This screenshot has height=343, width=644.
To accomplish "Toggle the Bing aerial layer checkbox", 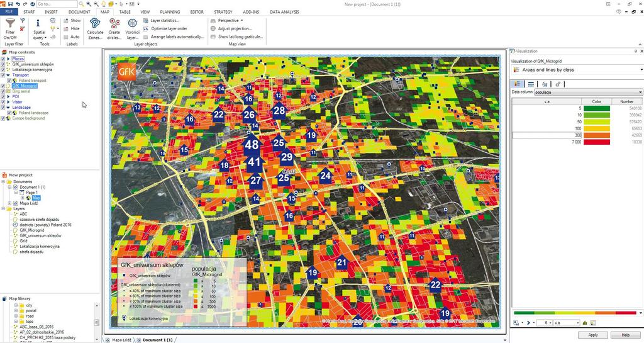I will (x=3, y=91).
